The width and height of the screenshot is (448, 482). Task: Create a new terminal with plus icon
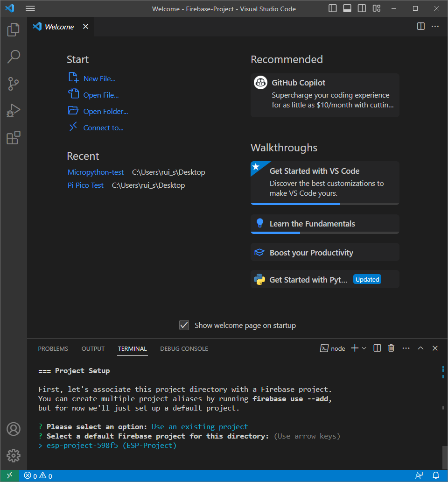coord(355,348)
